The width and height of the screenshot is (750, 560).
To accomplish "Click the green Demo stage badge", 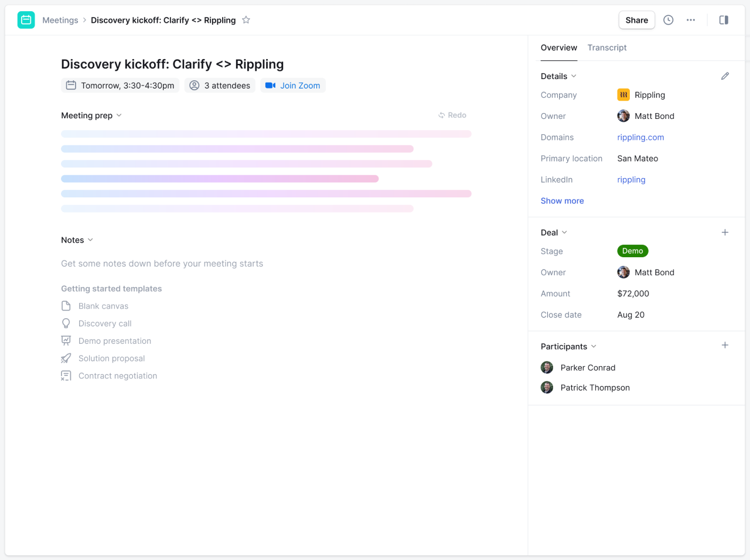I will 633,251.
